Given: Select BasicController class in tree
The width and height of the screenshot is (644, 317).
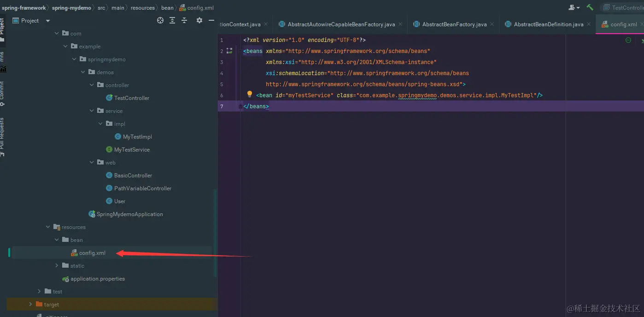Looking at the screenshot, I should 129,176.
